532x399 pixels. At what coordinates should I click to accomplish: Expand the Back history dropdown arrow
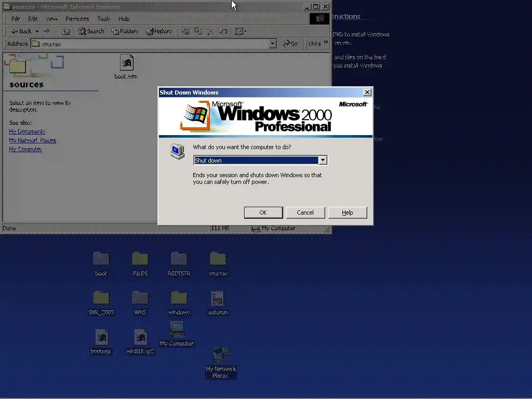click(37, 31)
